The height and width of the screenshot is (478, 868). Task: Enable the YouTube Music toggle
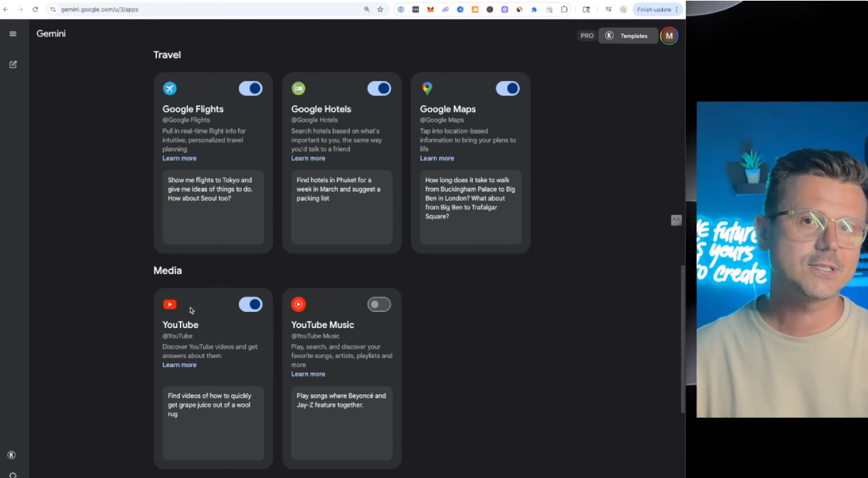coord(379,304)
